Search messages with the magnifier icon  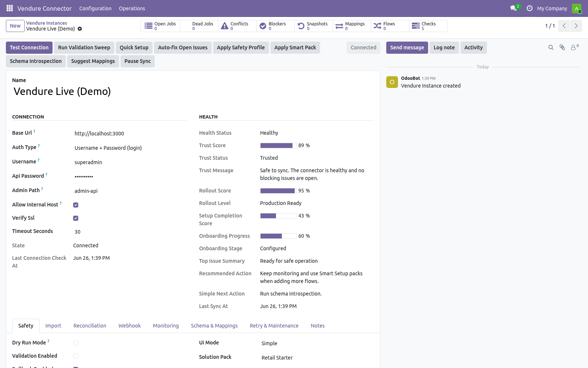(x=551, y=47)
